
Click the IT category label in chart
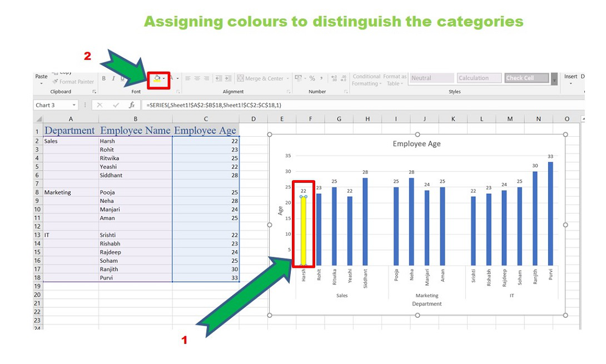point(511,296)
